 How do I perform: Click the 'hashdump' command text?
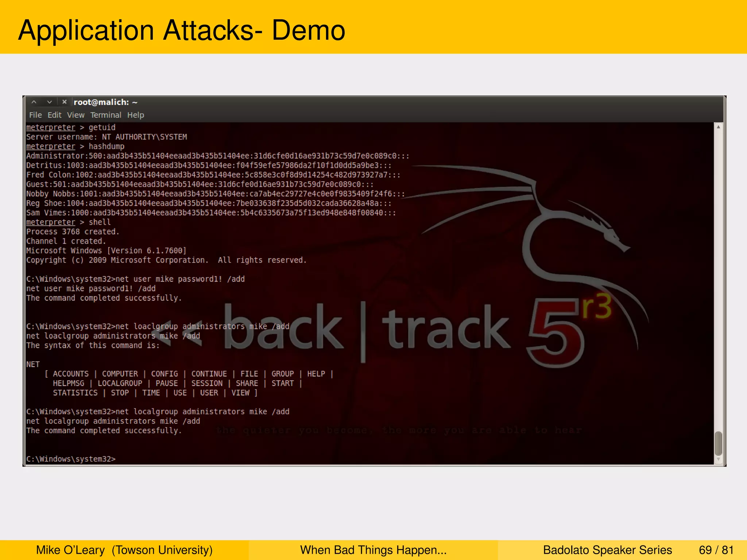(x=107, y=147)
